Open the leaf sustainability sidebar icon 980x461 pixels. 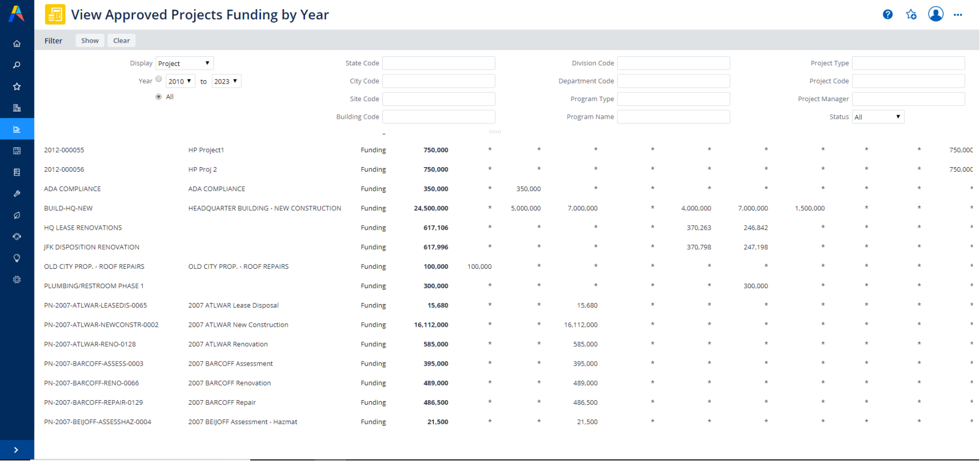pyautogui.click(x=17, y=215)
